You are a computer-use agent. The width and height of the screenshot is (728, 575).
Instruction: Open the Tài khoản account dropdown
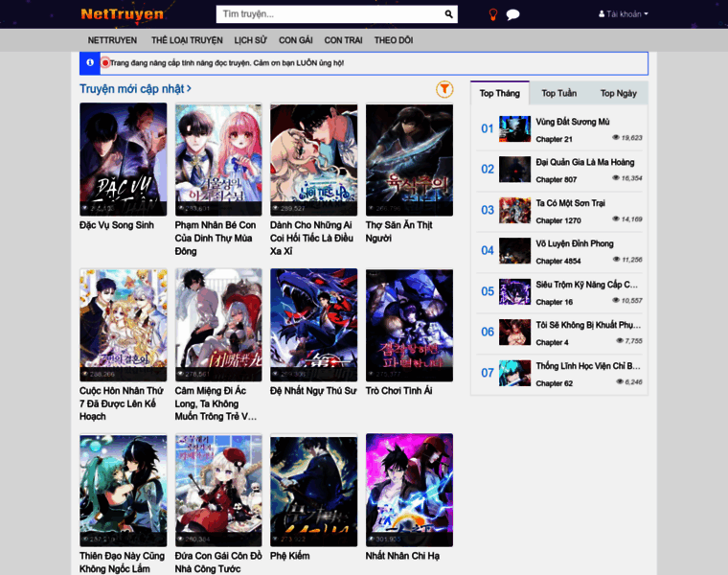(x=623, y=14)
